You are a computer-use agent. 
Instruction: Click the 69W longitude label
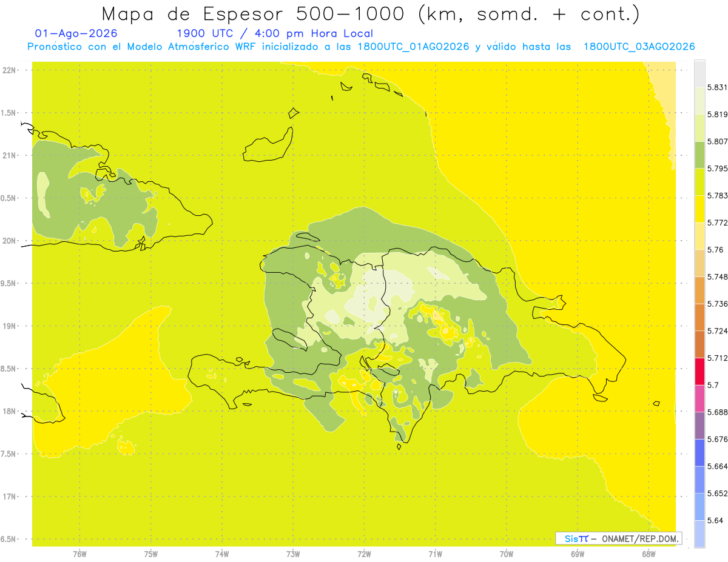578,554
